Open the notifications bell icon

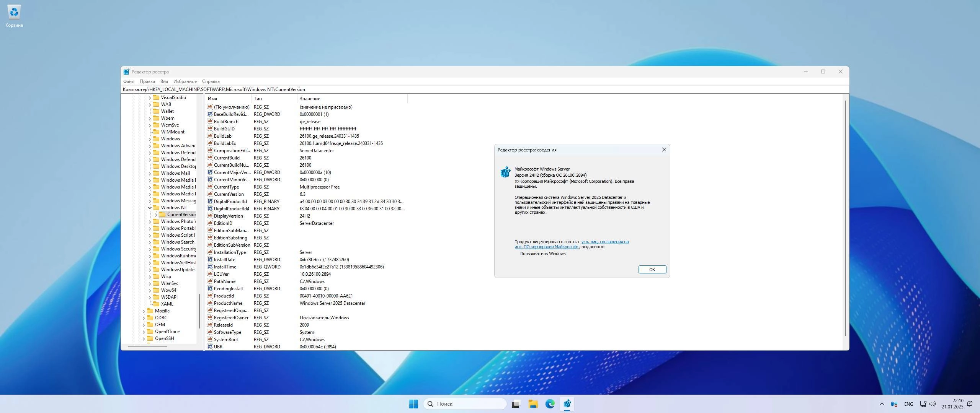click(970, 404)
